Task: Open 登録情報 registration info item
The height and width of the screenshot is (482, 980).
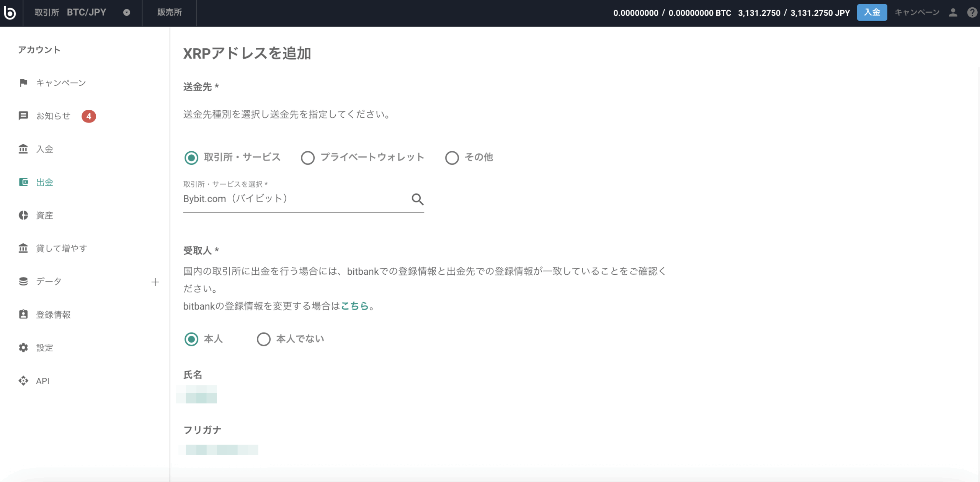Action: 53,315
